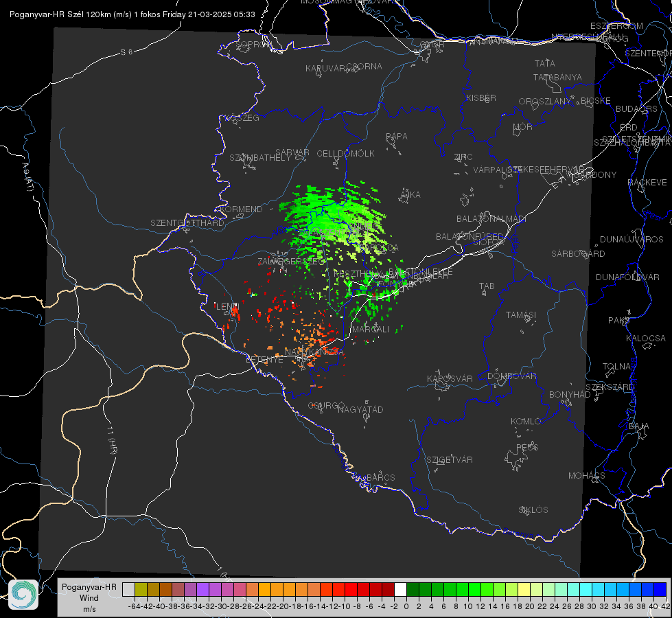Choose the dark green swatch right of white
This screenshot has width=672, height=618.
[413, 589]
